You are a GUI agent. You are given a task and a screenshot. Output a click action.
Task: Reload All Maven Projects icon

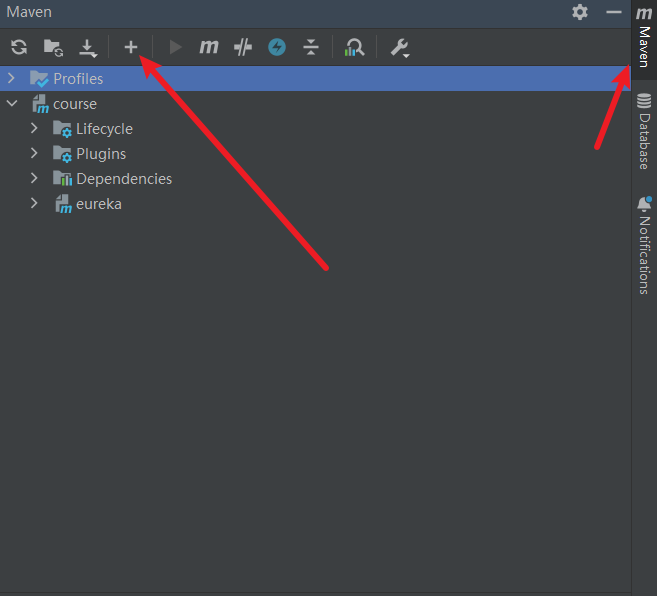tap(19, 47)
